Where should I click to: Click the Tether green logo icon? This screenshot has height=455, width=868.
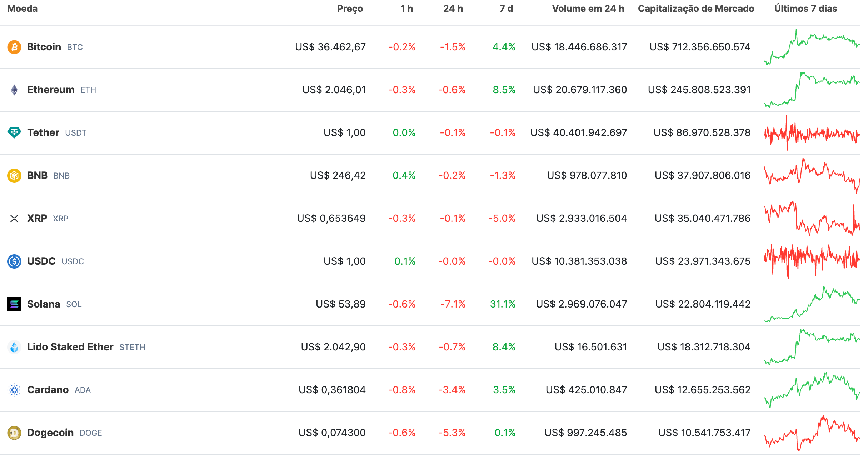point(14,133)
